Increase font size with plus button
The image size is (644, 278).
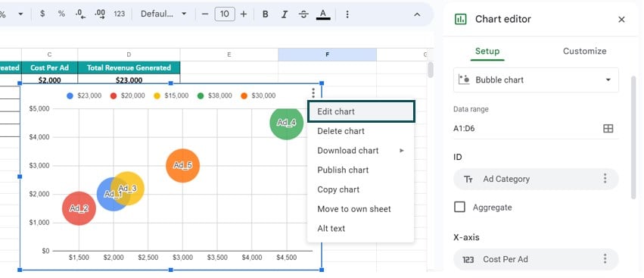[244, 14]
